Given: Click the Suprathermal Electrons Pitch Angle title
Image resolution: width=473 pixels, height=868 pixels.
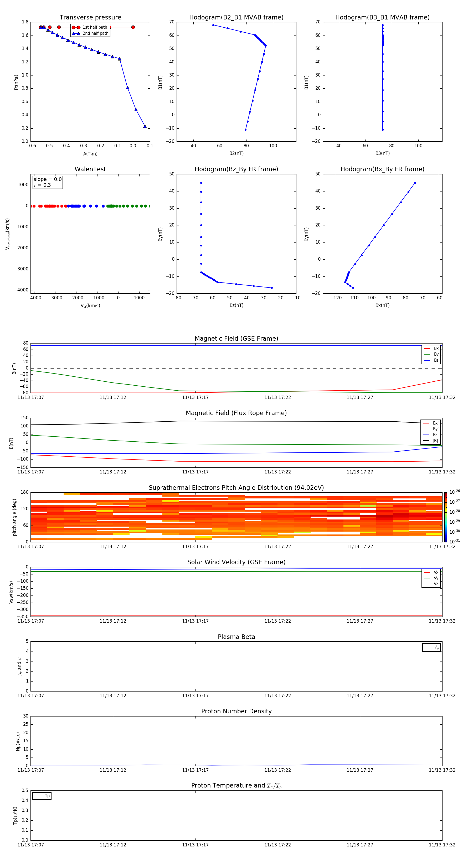Looking at the screenshot, I should tap(236, 488).
